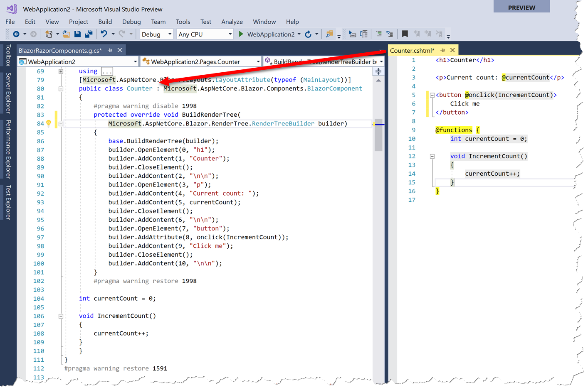Expand the collapsed using region on line 69
Viewport: 588px width, 390px height.
coord(61,71)
